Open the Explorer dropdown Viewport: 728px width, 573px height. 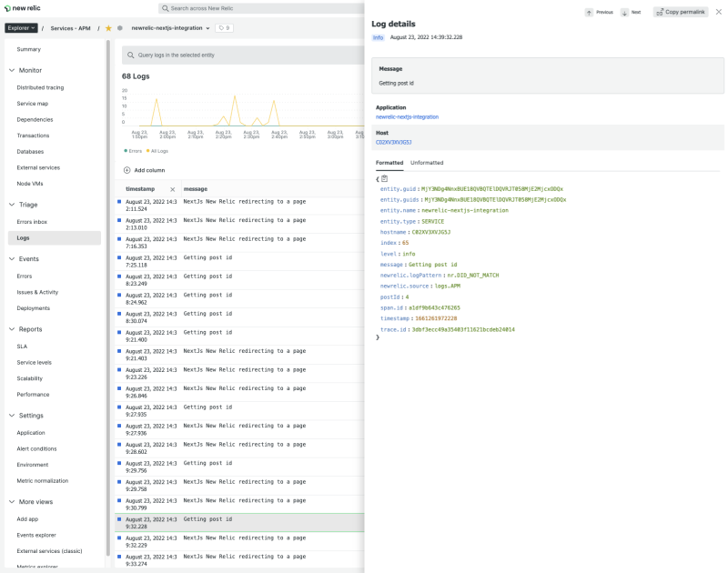point(20,27)
